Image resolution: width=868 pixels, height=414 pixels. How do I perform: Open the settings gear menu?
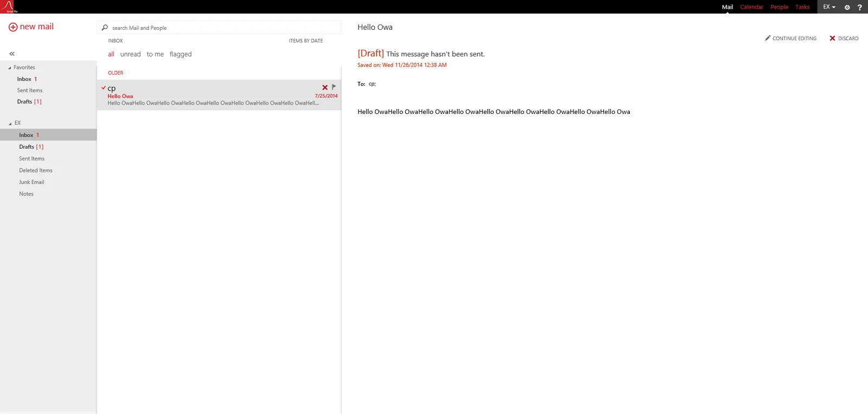(x=847, y=7)
